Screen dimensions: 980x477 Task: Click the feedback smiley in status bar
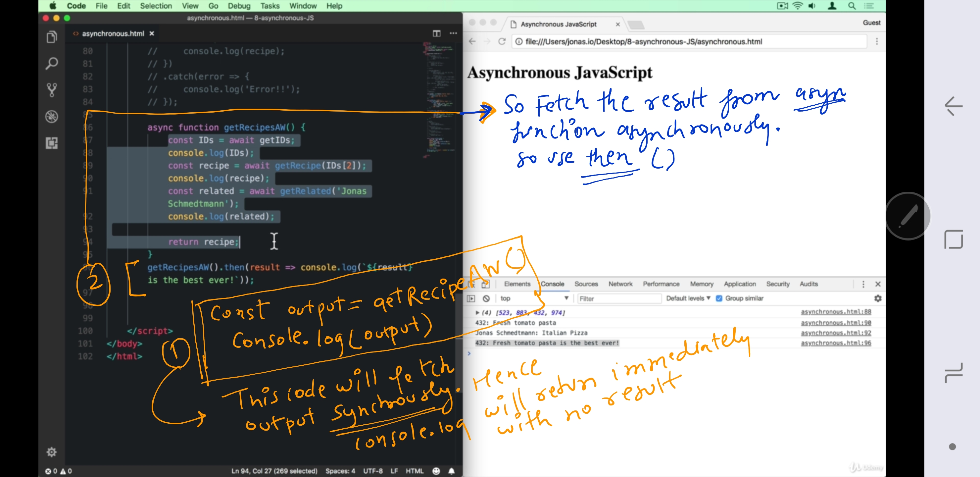(x=436, y=471)
